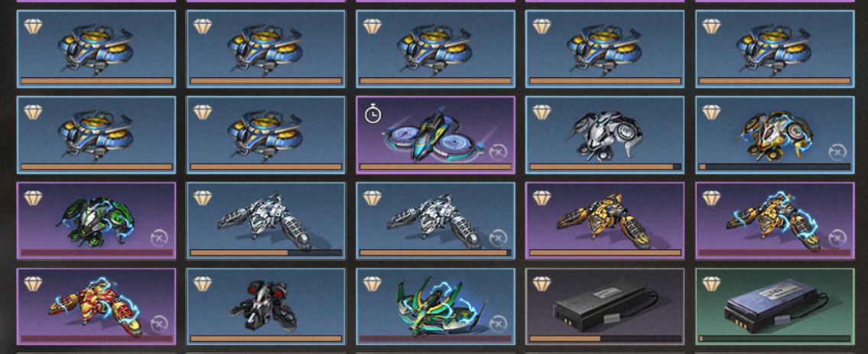Select the green winged electrified ship item

tap(436, 307)
